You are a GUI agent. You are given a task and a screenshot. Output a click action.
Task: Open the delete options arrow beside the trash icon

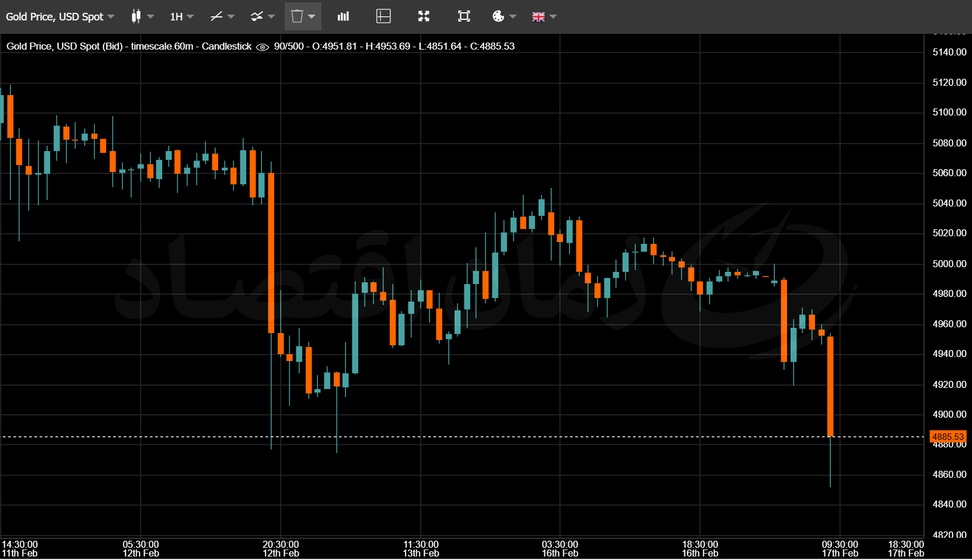(312, 16)
